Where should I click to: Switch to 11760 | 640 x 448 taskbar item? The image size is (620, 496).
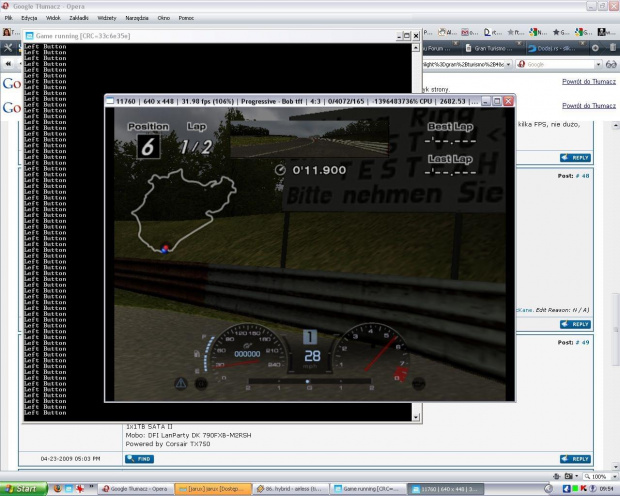[446, 489]
